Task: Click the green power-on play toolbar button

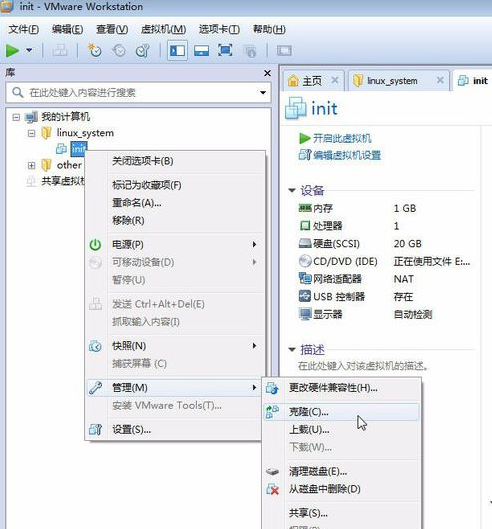Action: click(12, 51)
